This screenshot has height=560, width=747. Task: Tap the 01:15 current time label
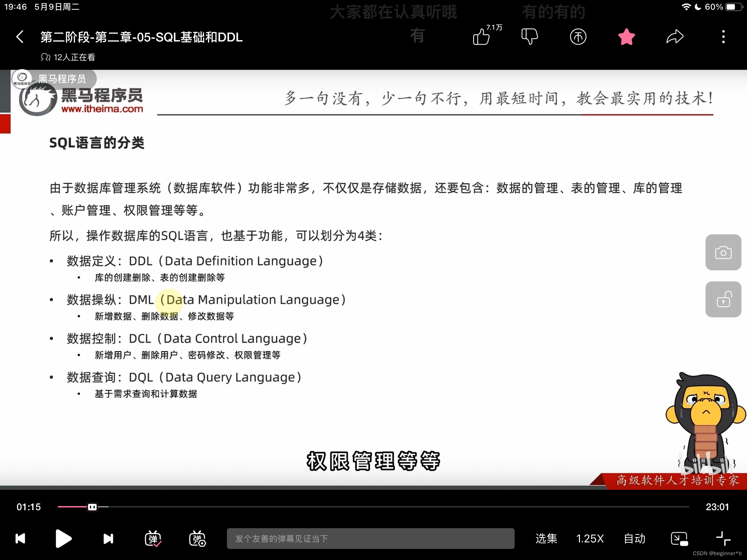(29, 507)
